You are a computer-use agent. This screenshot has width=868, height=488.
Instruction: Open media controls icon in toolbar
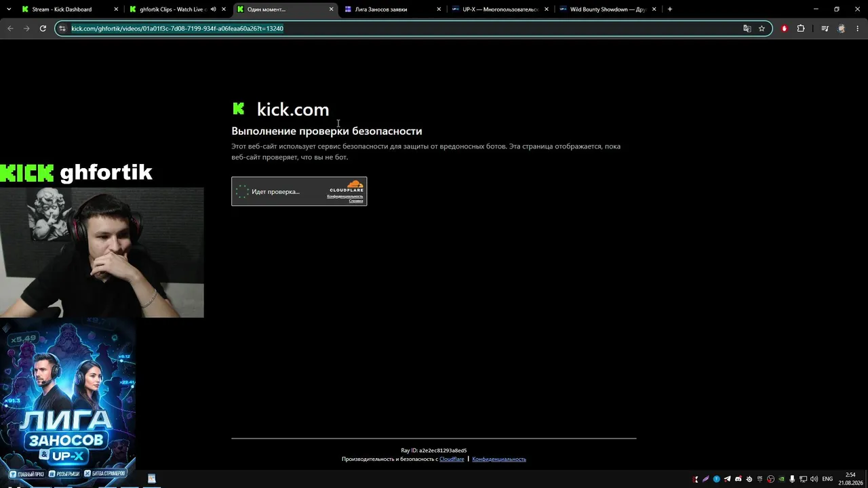pos(825,28)
